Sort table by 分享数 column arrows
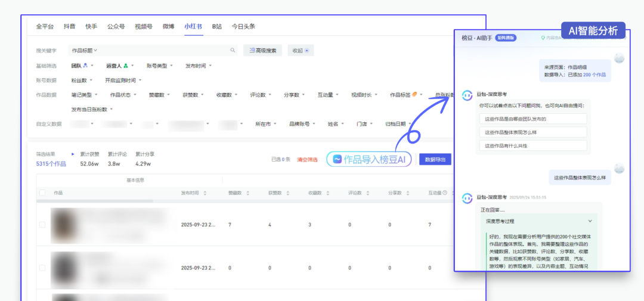The image size is (644, 301). pos(408,193)
